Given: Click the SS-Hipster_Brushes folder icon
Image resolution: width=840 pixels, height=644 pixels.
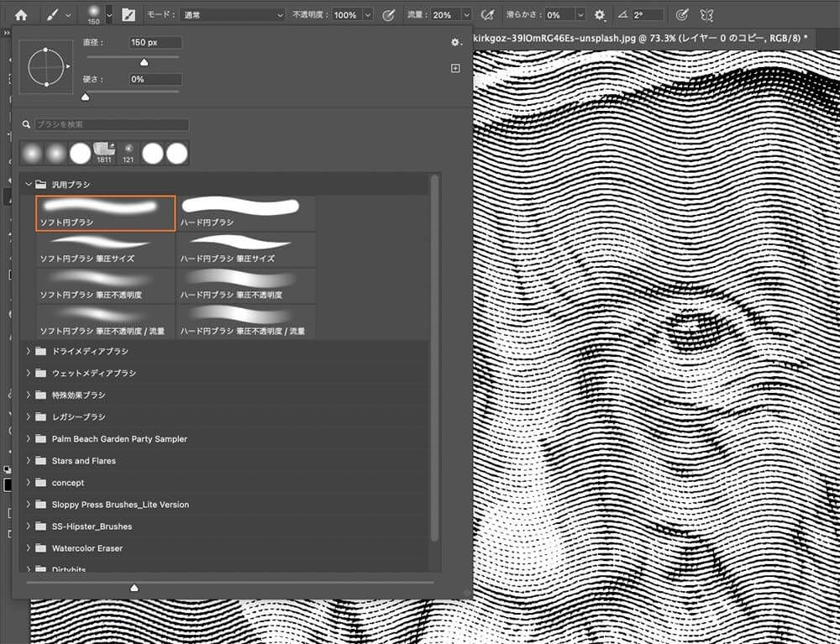Looking at the screenshot, I should point(40,526).
